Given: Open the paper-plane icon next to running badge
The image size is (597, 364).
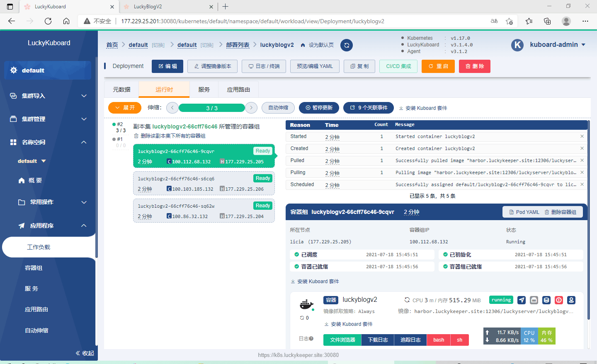Looking at the screenshot, I should point(522,300).
